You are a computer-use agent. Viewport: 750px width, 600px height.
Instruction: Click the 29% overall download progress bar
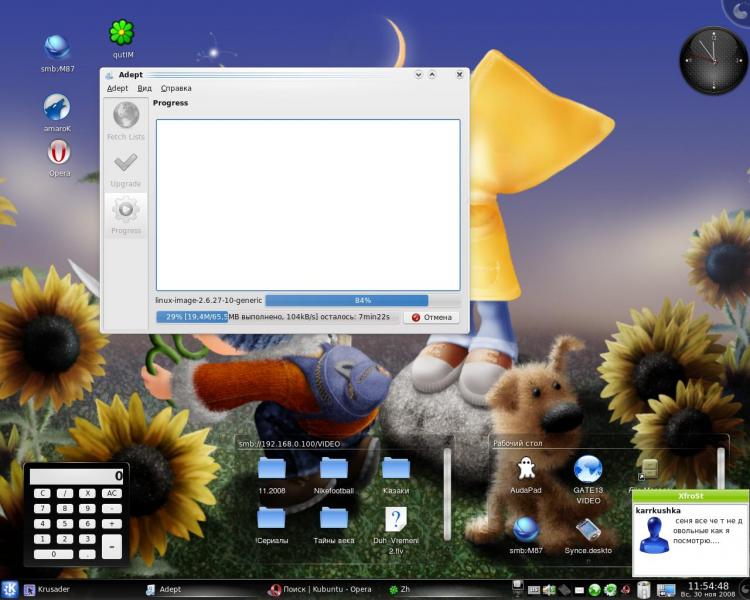pos(278,317)
